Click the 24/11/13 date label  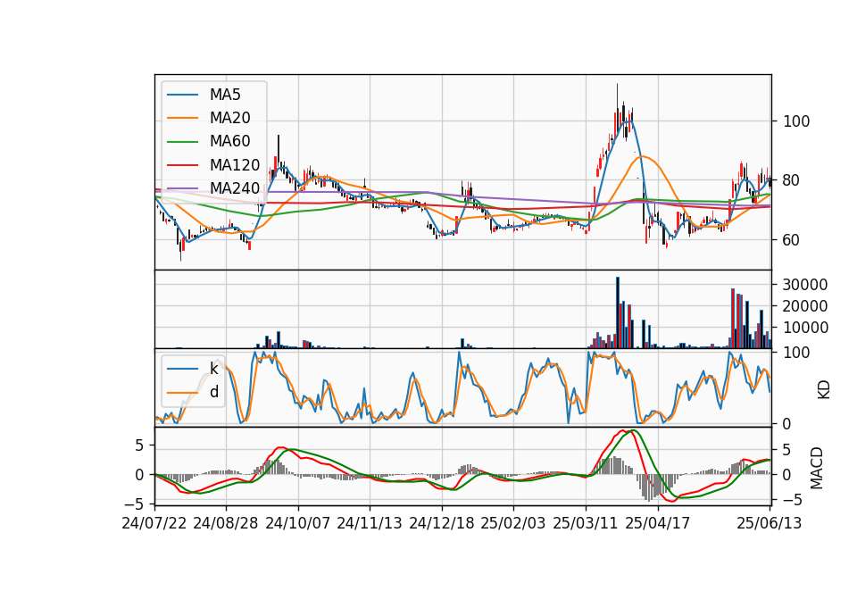(370, 523)
